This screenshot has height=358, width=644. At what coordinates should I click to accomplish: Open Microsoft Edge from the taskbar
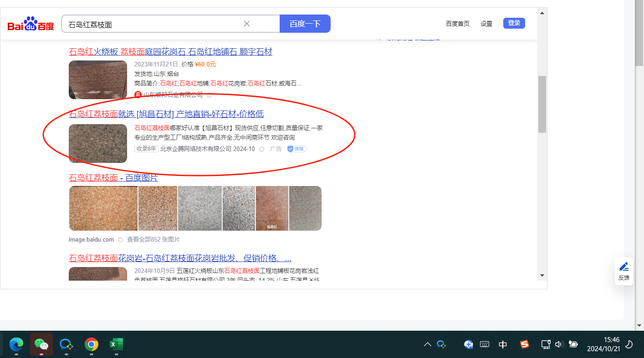pyautogui.click(x=16, y=344)
